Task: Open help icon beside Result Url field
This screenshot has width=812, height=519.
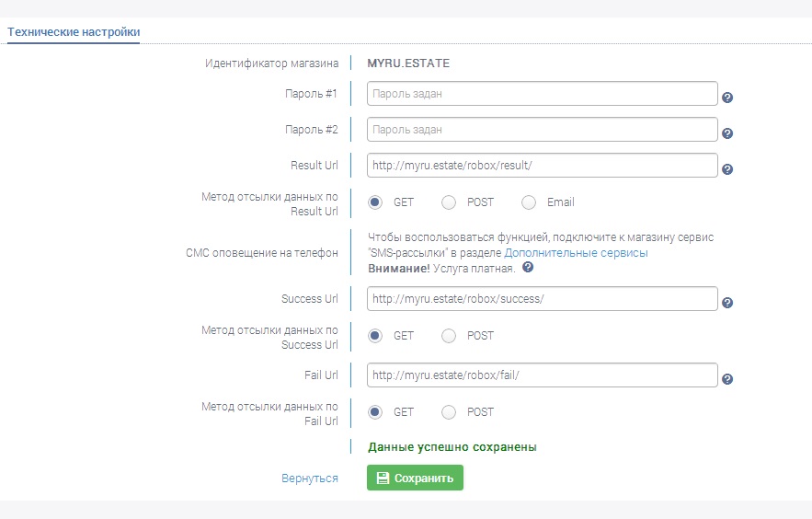Action: click(x=727, y=168)
